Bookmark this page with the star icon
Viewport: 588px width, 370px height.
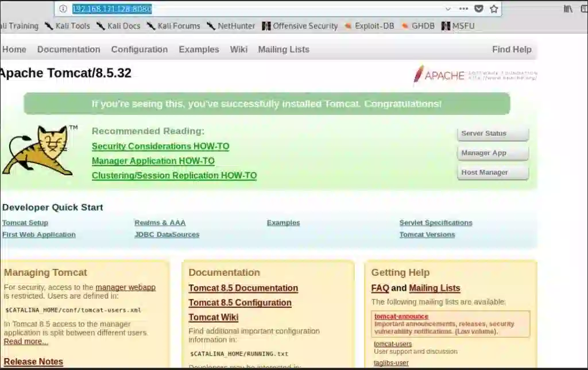tap(494, 9)
